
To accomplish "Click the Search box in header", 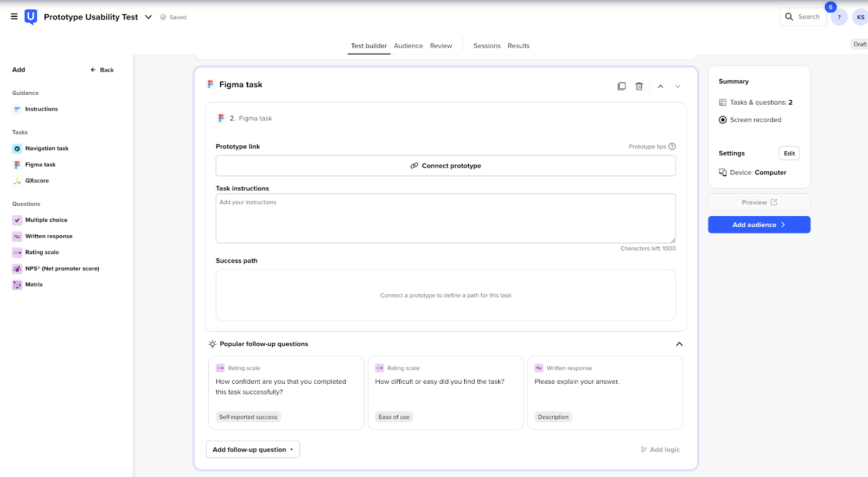I will point(803,17).
